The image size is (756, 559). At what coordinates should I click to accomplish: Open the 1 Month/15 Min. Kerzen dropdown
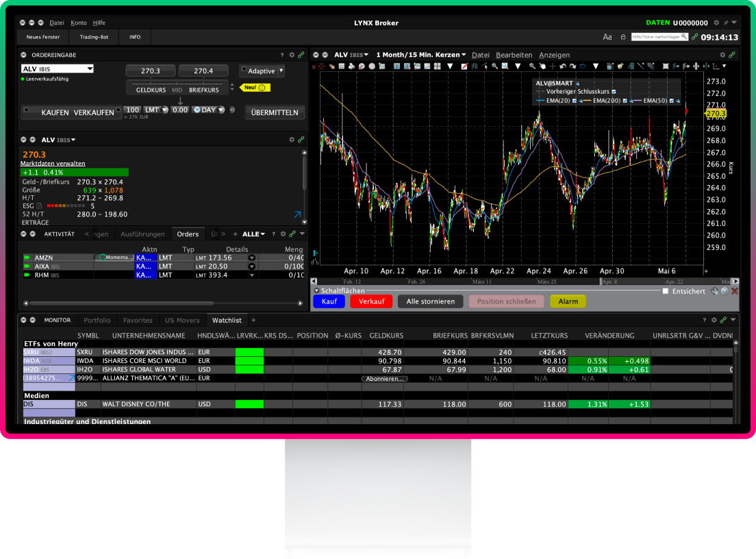click(421, 55)
